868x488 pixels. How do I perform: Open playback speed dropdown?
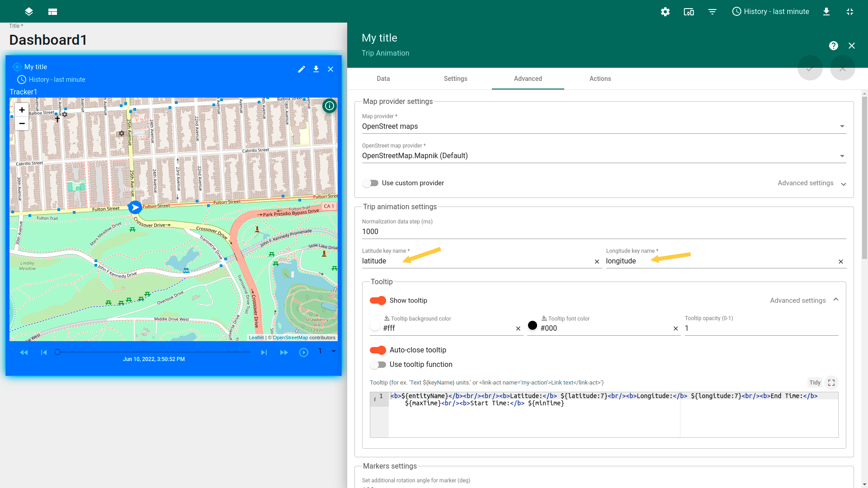(327, 351)
